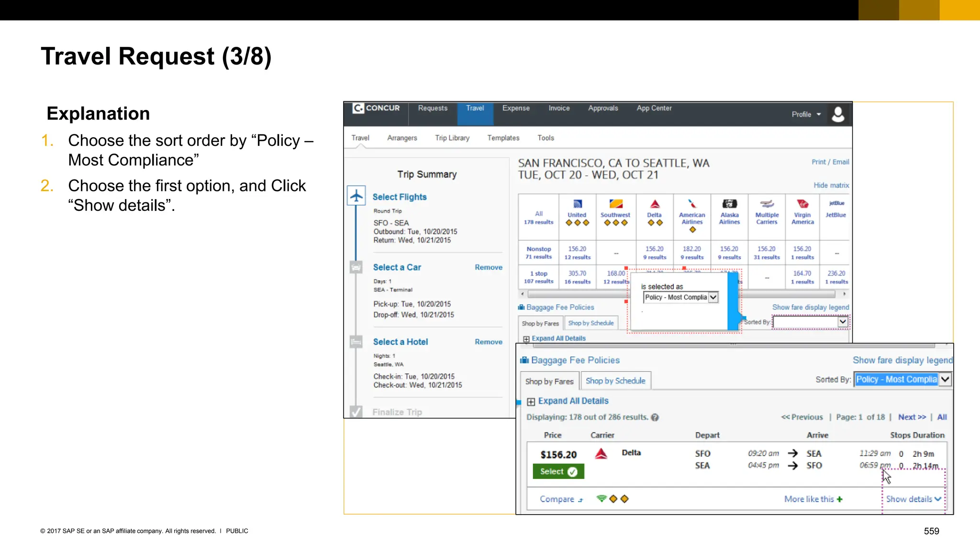Click the Finalize Trip checkmark icon
This screenshot has height=551, width=980.
[x=356, y=412]
